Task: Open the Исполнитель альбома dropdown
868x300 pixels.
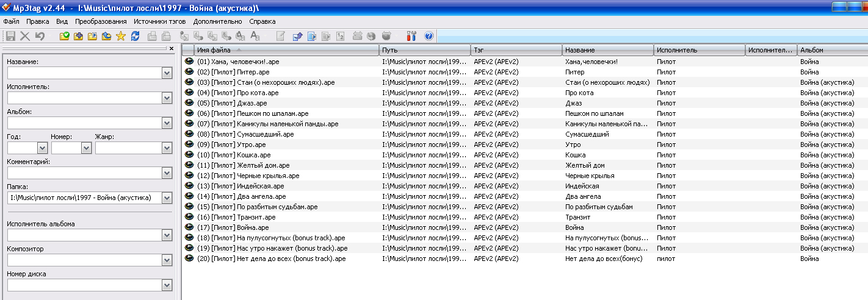Action: [x=167, y=235]
